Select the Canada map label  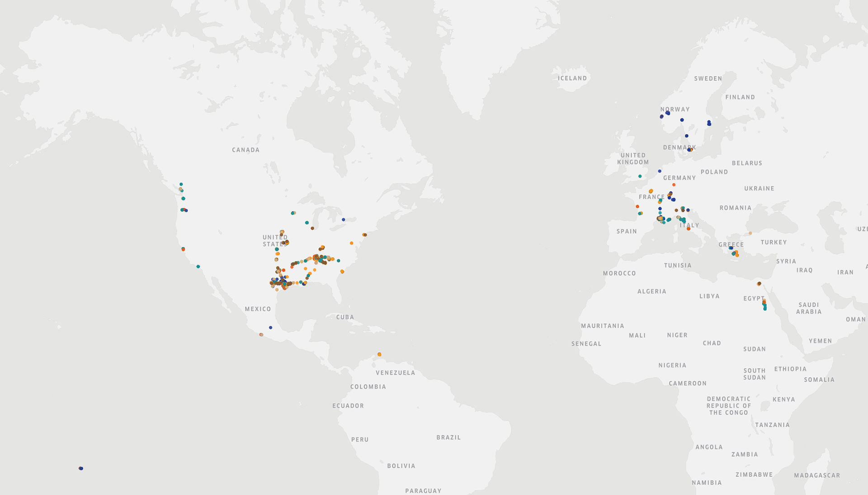pyautogui.click(x=245, y=150)
